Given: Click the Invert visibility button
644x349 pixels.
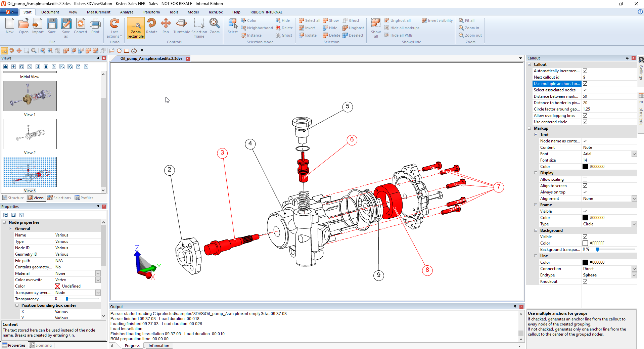Looking at the screenshot, I should click(x=437, y=20).
